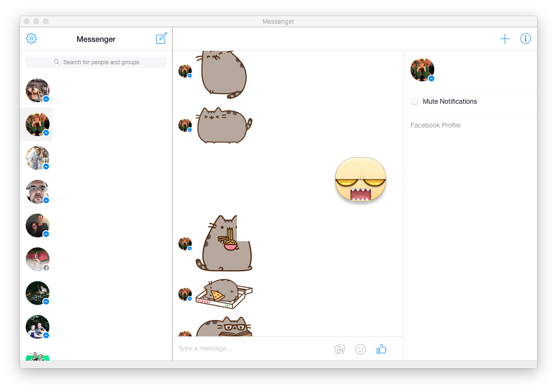Viewport: 557px width, 392px height.
Task: Attach a photo using the picture icon
Action: tap(340, 349)
